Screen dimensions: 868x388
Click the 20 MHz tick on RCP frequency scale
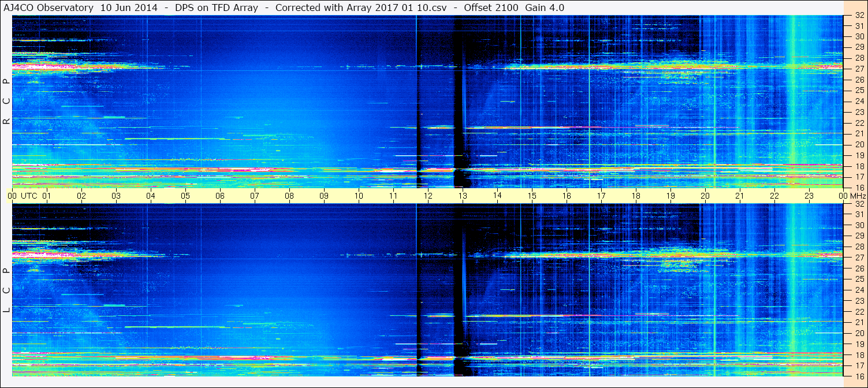[x=859, y=144]
